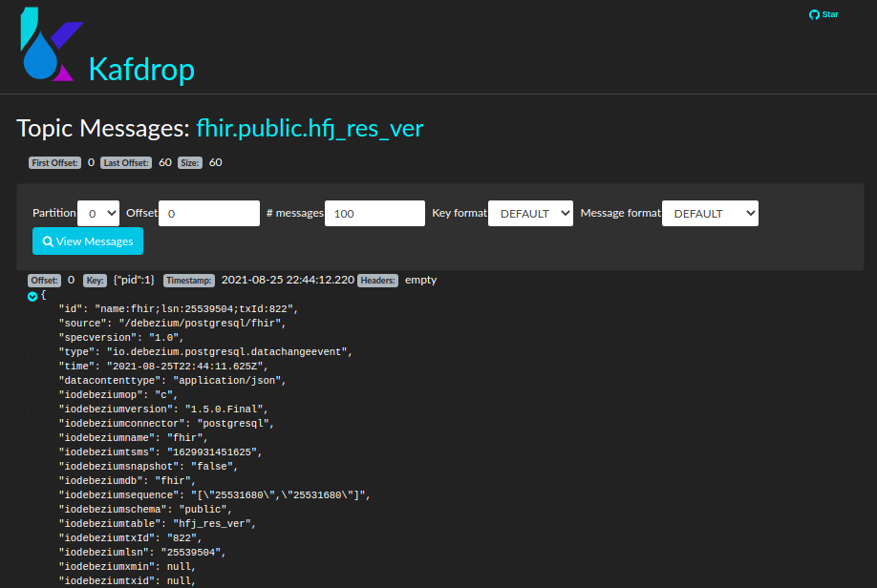This screenshot has height=588, width=877.
Task: Focus the Offset input field
Action: [x=209, y=214]
